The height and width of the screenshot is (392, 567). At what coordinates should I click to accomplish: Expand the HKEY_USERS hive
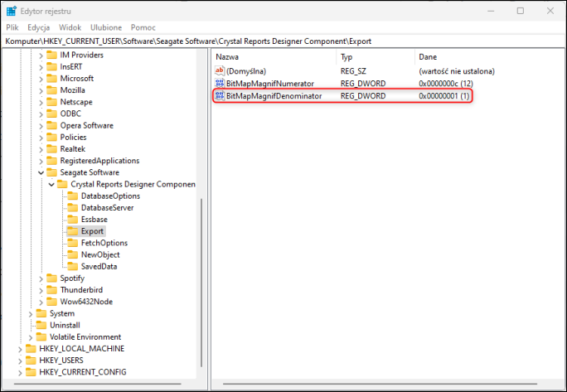point(20,361)
